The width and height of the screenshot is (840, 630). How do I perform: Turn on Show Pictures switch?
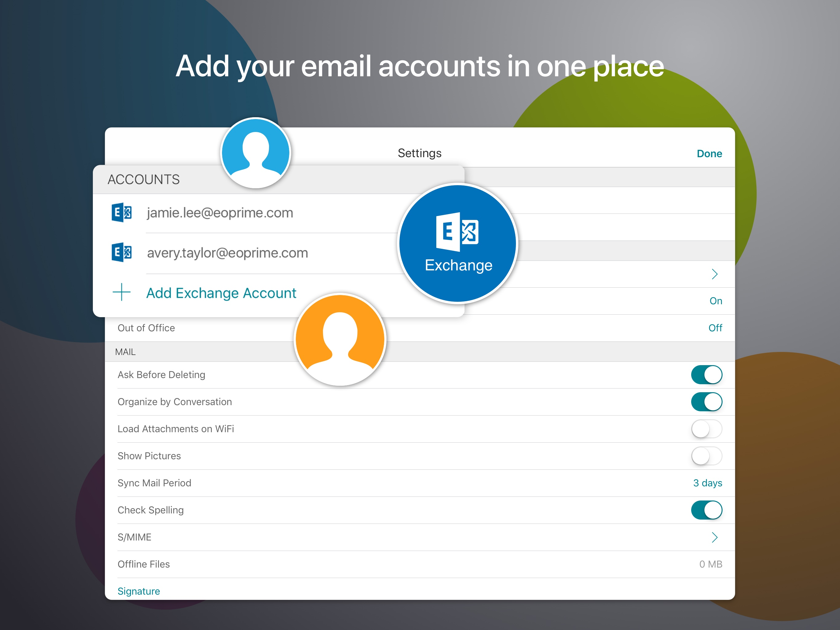click(706, 456)
